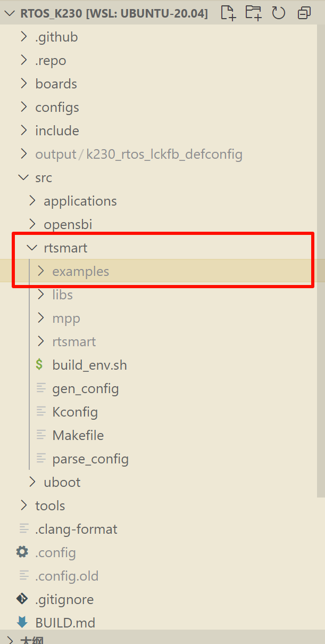The image size is (325, 644).
Task: Open the build_env.sh shell script
Action: click(89, 365)
